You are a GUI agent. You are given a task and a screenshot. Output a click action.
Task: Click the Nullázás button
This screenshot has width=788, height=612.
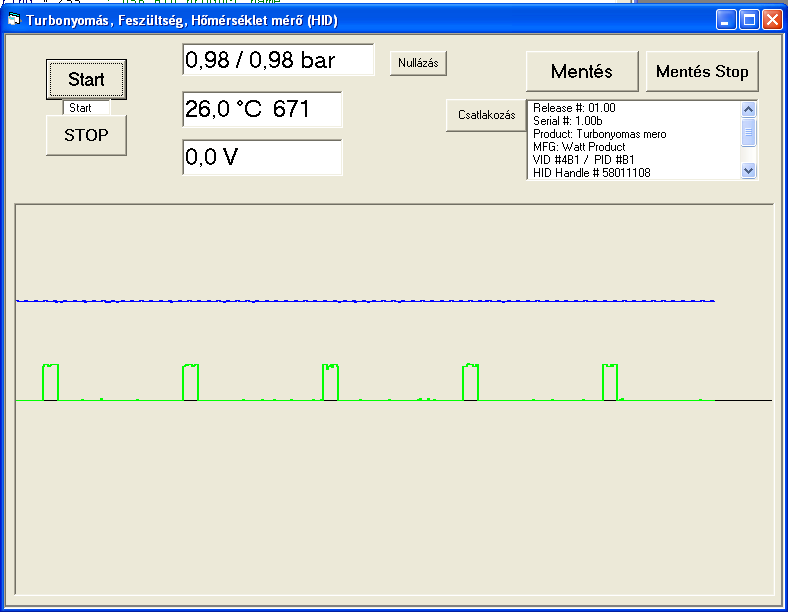click(x=418, y=63)
